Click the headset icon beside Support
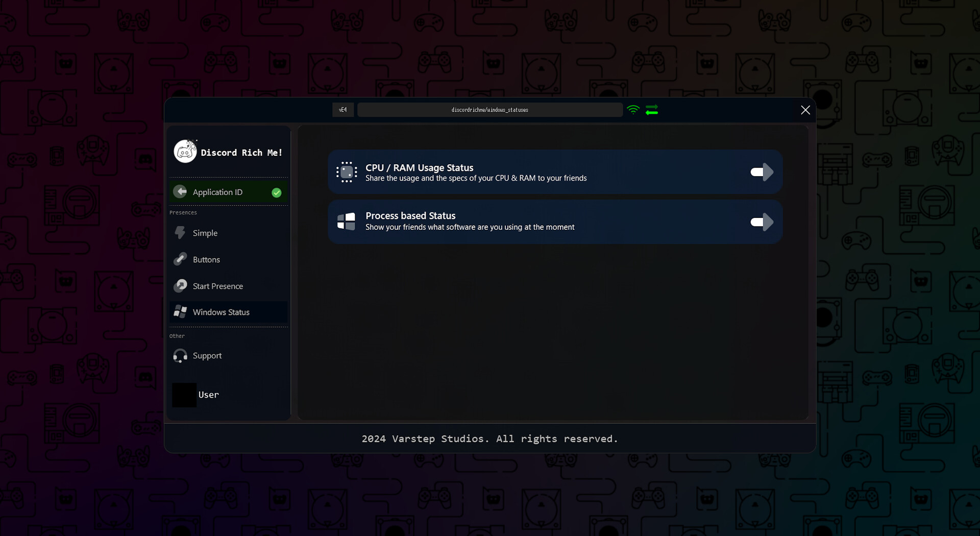This screenshot has height=536, width=980. pos(180,355)
